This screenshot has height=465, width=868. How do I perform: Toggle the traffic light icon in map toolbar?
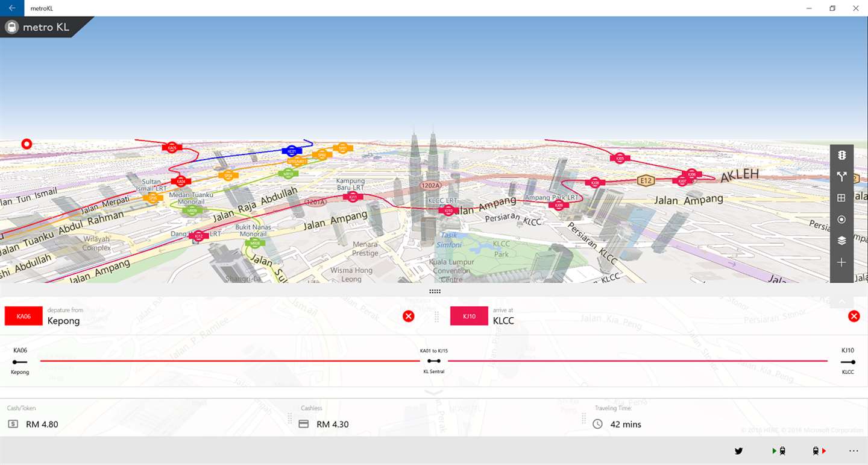(841, 155)
